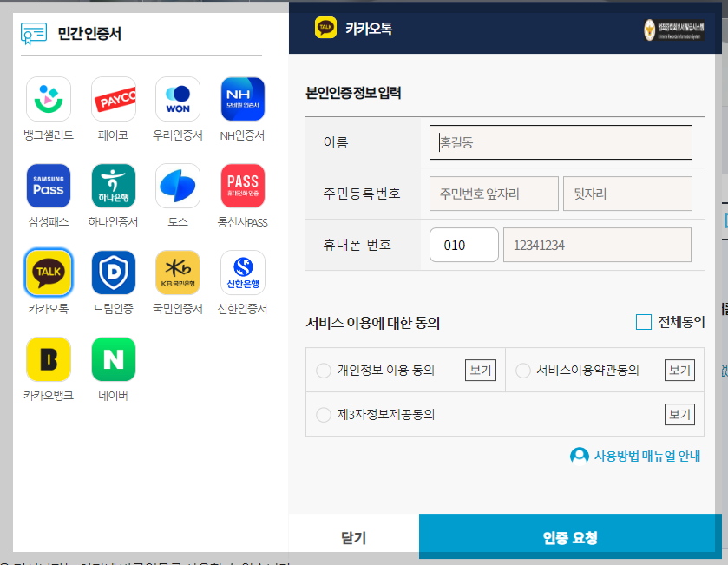Screen dimensions: 728x565
Task: Focus the 12341234 phone number field
Action: point(597,245)
